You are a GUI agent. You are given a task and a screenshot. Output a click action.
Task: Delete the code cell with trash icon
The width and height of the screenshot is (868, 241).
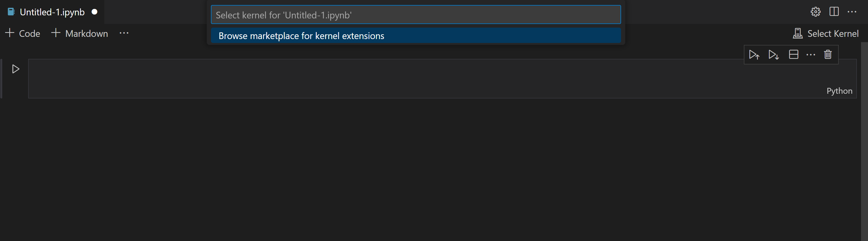[828, 54]
